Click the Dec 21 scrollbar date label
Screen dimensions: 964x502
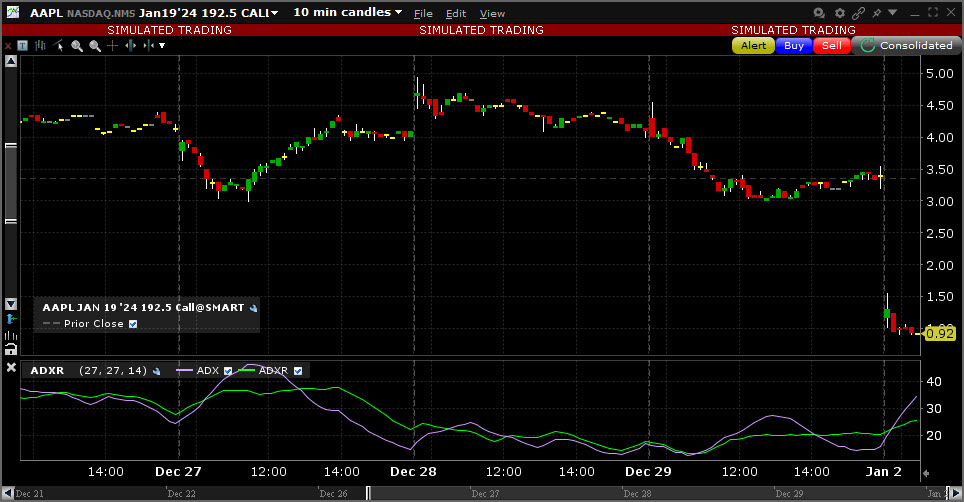point(30,493)
